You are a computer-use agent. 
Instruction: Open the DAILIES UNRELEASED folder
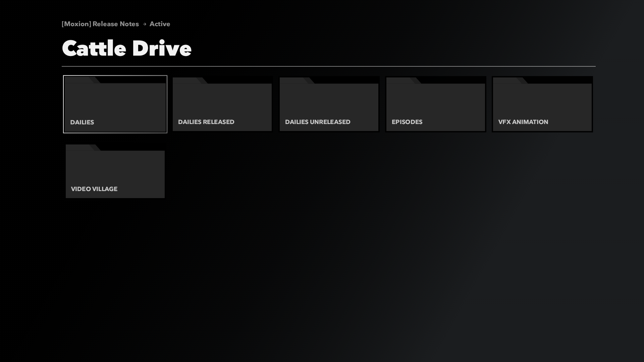point(329,104)
